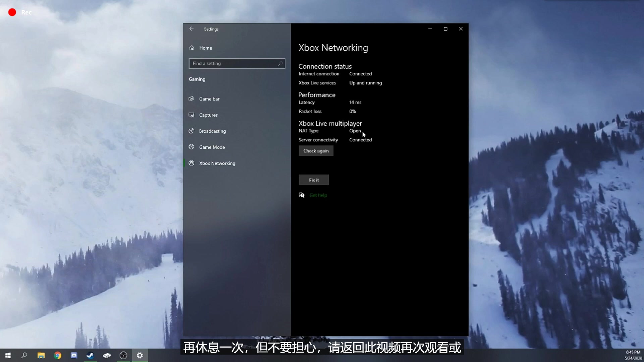Click the 'Xbox Live multiplayer' heading
Image resolution: width=644 pixels, height=362 pixels.
point(330,123)
